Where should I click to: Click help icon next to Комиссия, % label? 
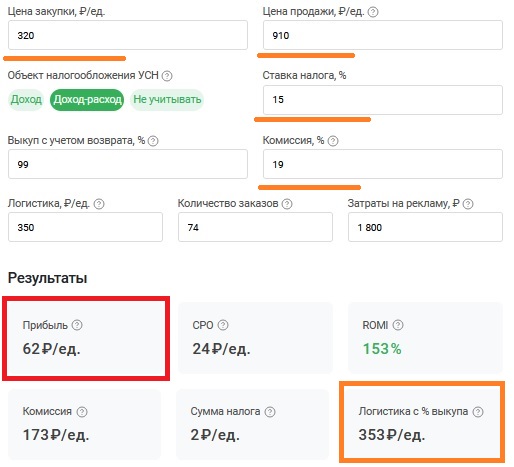(x=333, y=141)
